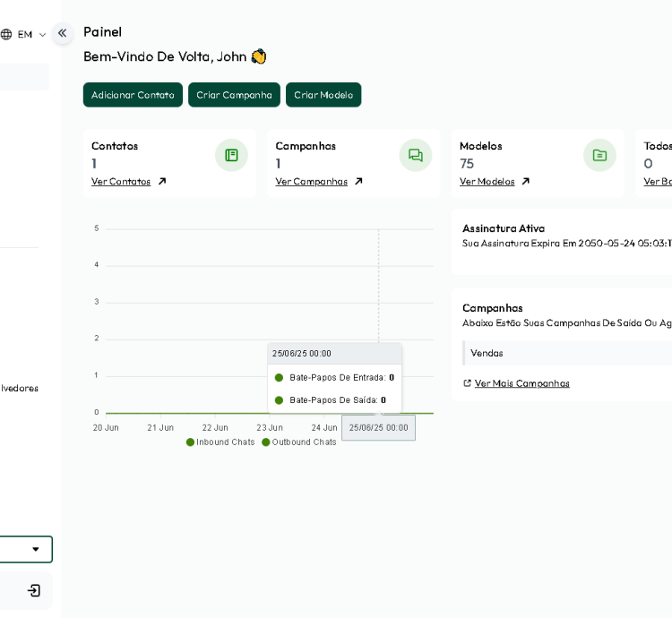The width and height of the screenshot is (672, 618).
Task: Click arrow icon beside Ver Campanhas
Action: tap(358, 182)
